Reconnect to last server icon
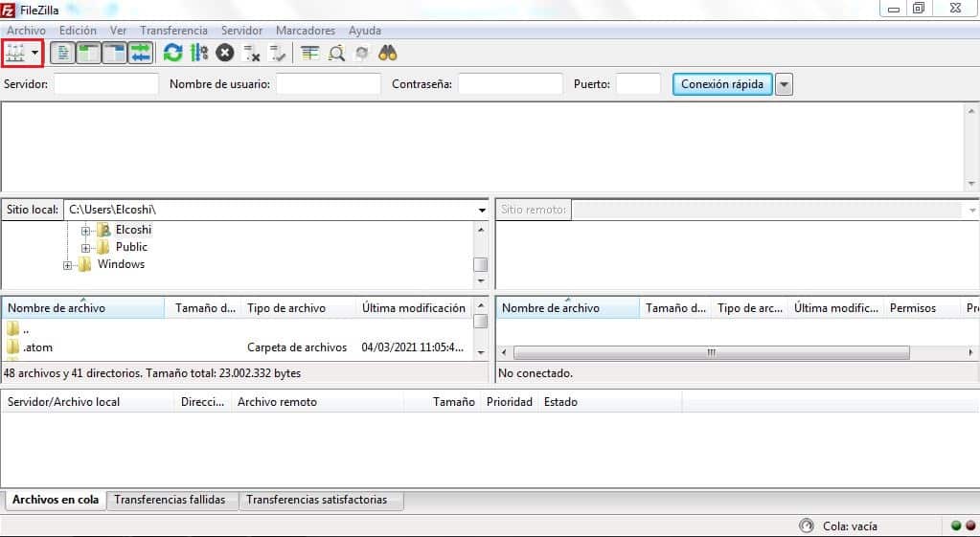This screenshot has height=537, width=980. tap(277, 53)
